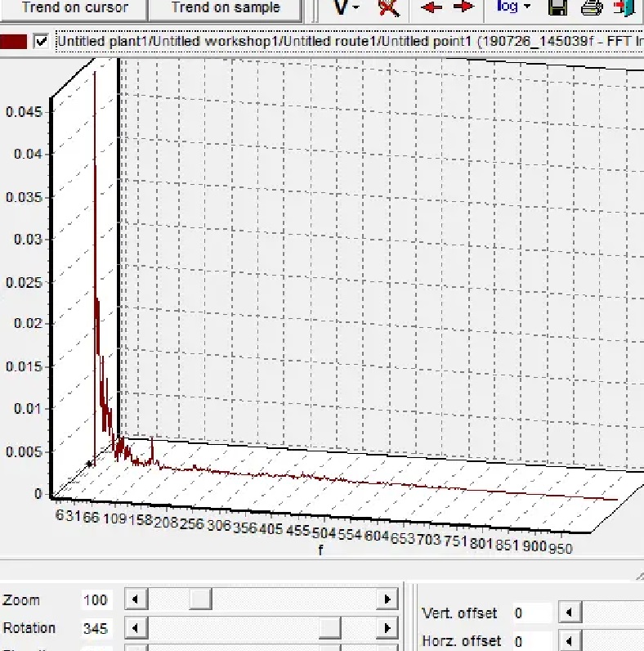Open the 'Trend on sample' tab
This screenshot has height=651, width=644.
tap(226, 8)
